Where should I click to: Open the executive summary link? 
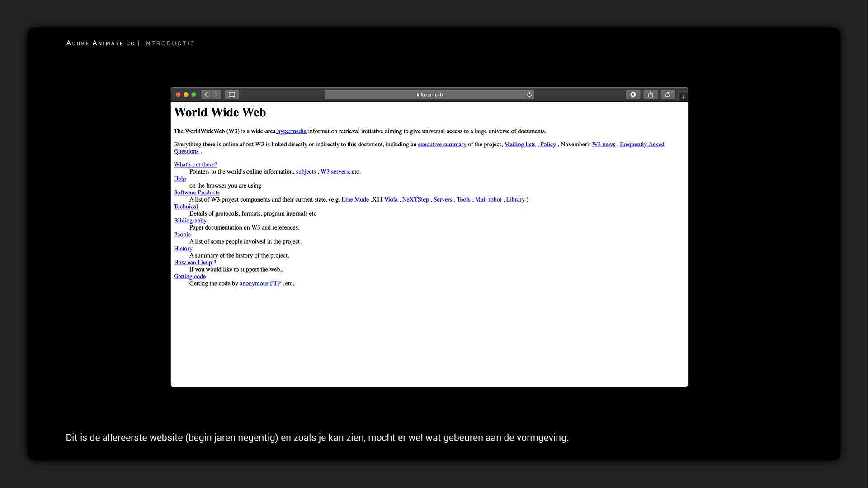[x=442, y=144]
